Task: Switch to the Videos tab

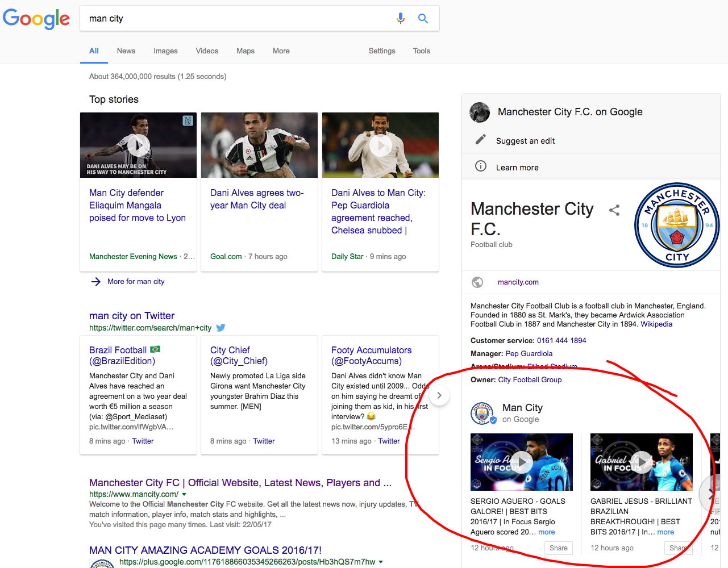Action: click(x=207, y=51)
